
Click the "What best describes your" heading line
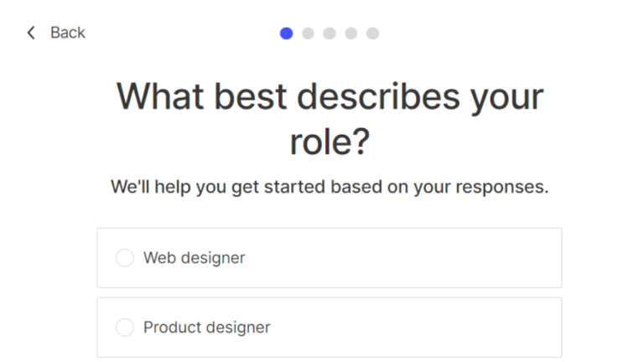[330, 97]
